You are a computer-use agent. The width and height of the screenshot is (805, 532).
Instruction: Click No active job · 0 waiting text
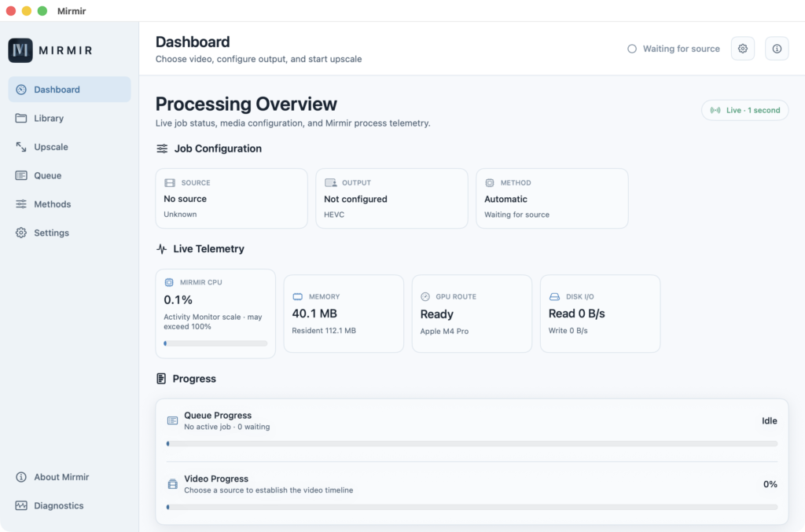click(227, 427)
